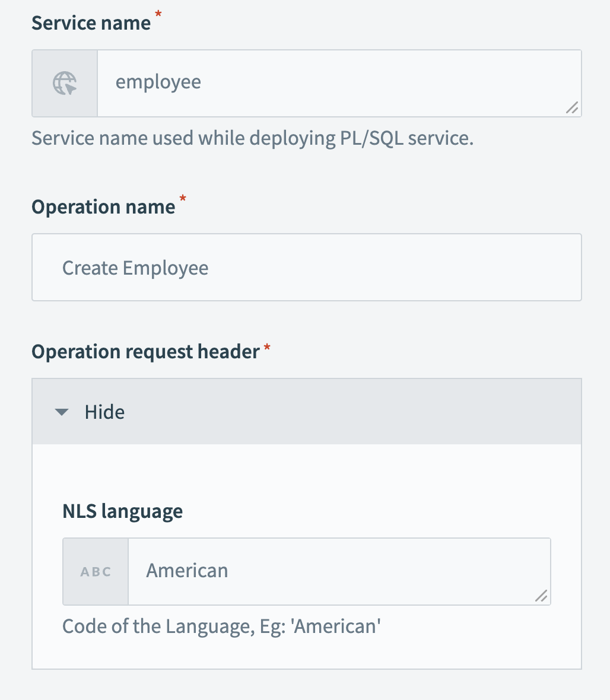This screenshot has width=610, height=700.
Task: Select the NLS language field containing American
Action: pos(332,571)
